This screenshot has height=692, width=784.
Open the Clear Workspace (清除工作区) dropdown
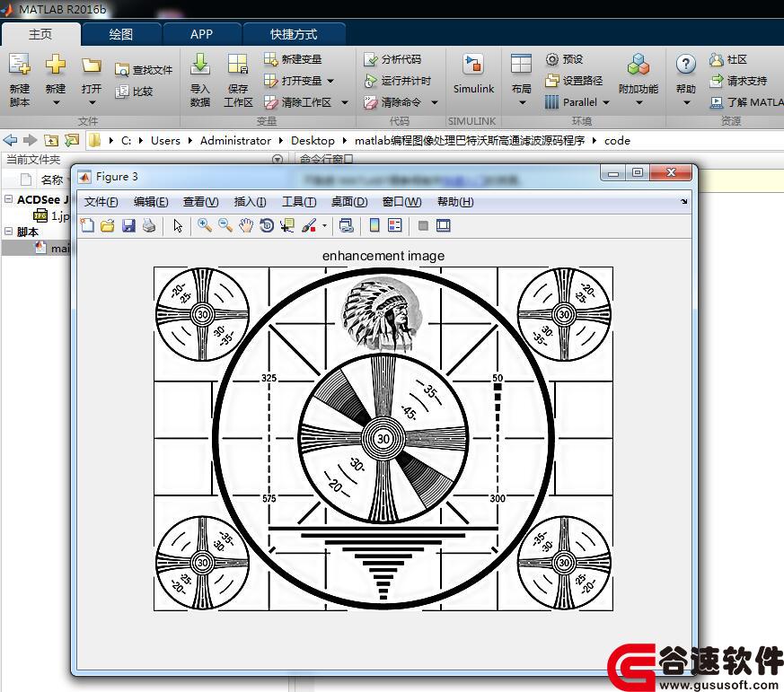click(345, 102)
